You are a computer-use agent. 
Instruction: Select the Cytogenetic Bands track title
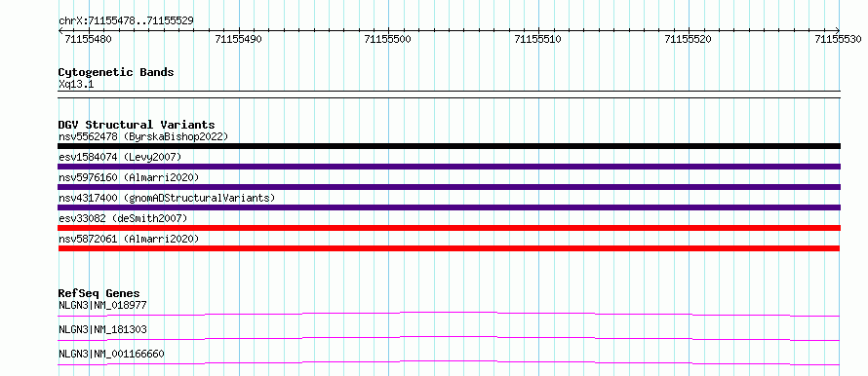[116, 72]
